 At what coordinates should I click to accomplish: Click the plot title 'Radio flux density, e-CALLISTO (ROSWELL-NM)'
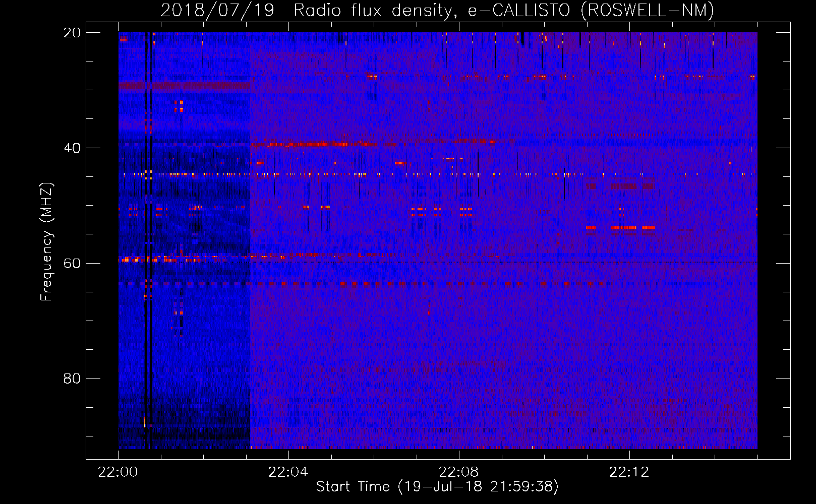point(504,10)
